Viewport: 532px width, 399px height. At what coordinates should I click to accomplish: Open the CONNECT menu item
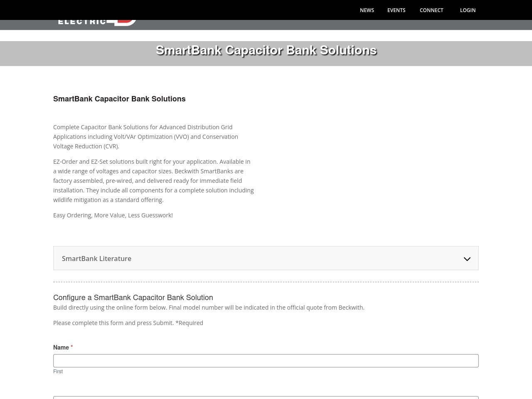(431, 10)
